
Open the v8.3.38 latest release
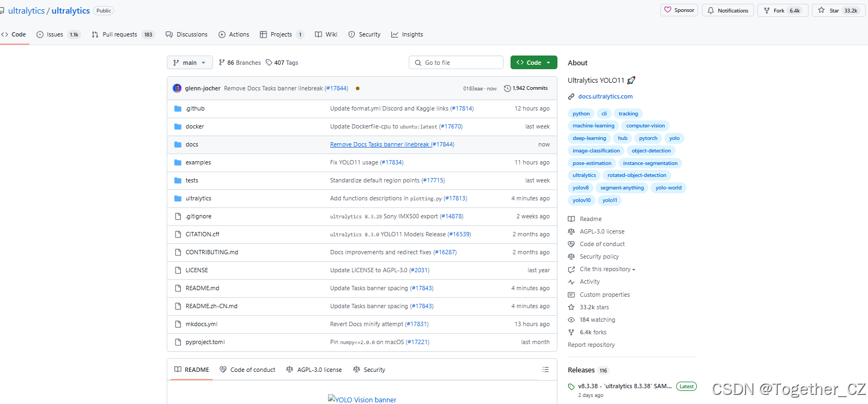(624, 386)
